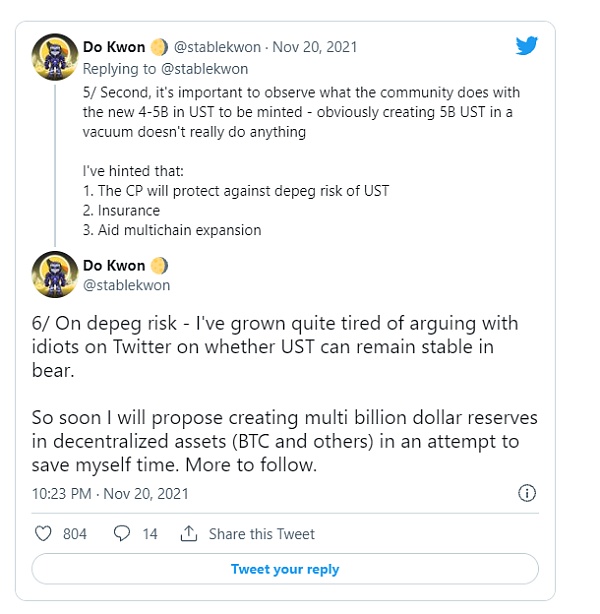Click the Share this Tweet link
Image resolution: width=600 pixels, height=614 pixels.
261,534
